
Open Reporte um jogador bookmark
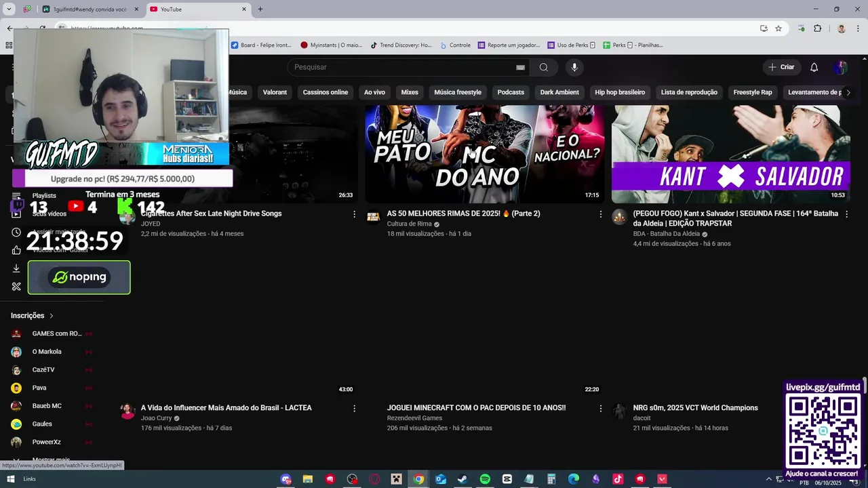[x=509, y=45]
